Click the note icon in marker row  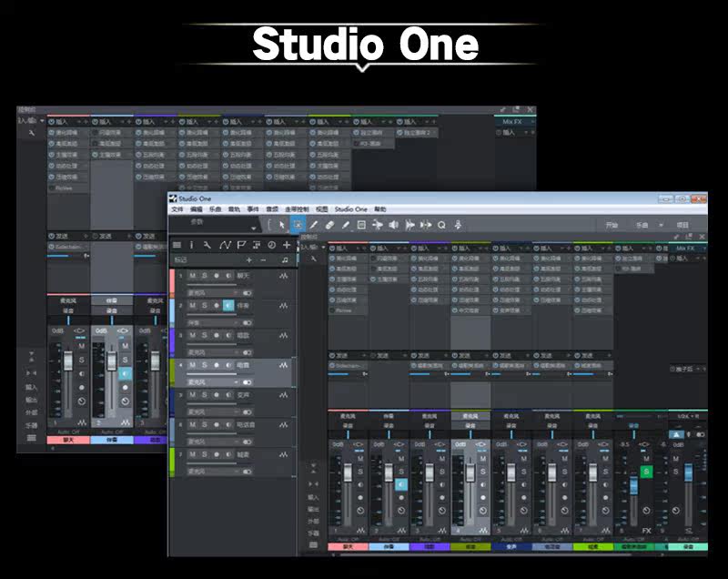(285, 260)
